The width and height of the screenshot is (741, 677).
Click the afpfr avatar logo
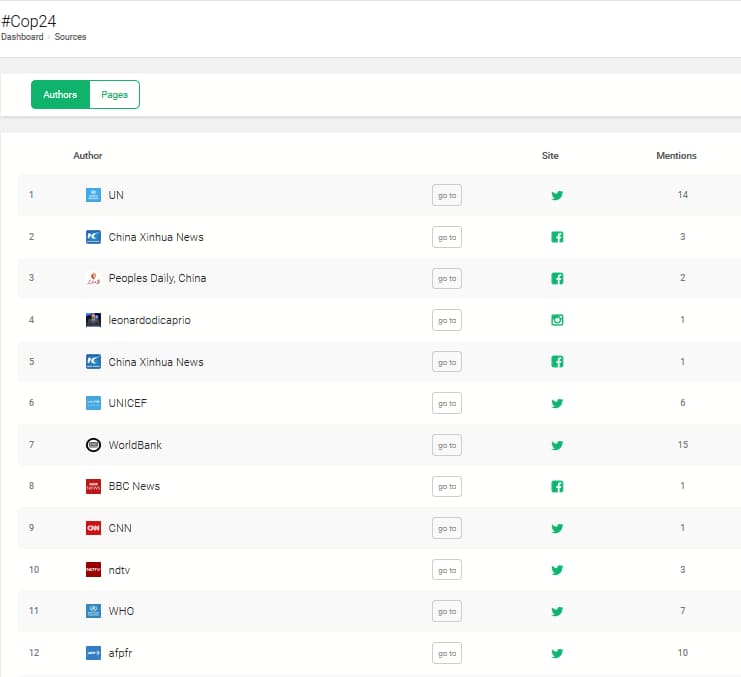93,653
